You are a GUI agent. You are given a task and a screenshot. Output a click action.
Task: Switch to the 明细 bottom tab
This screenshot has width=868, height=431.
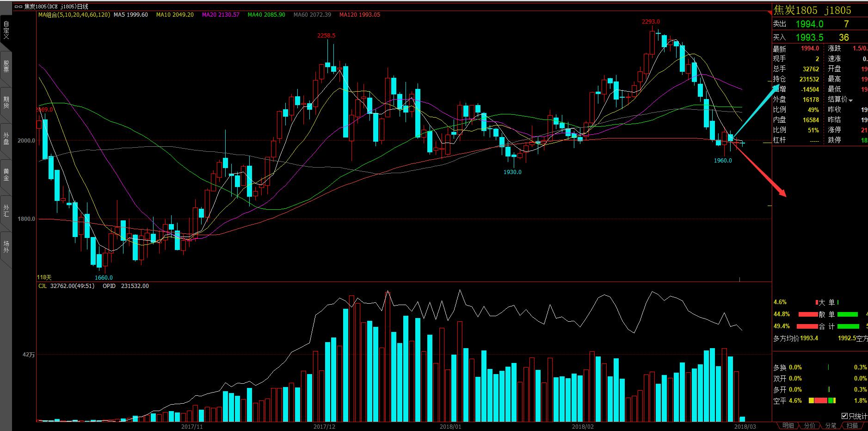click(788, 426)
